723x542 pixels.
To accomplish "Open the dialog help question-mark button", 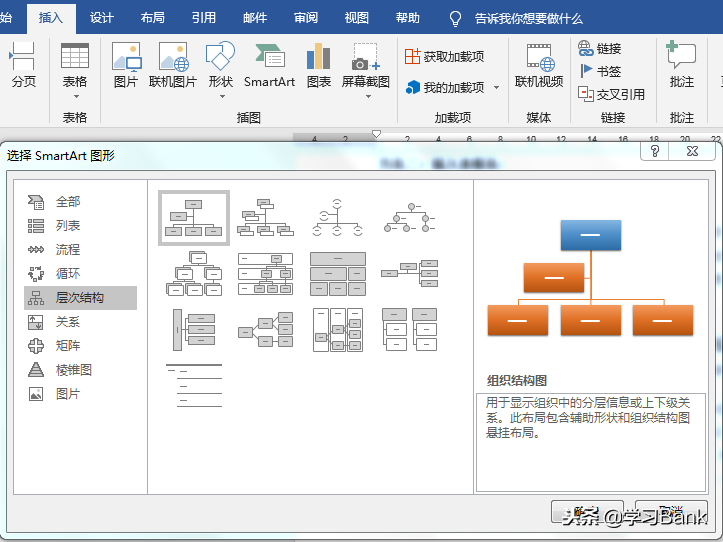I will coord(654,151).
